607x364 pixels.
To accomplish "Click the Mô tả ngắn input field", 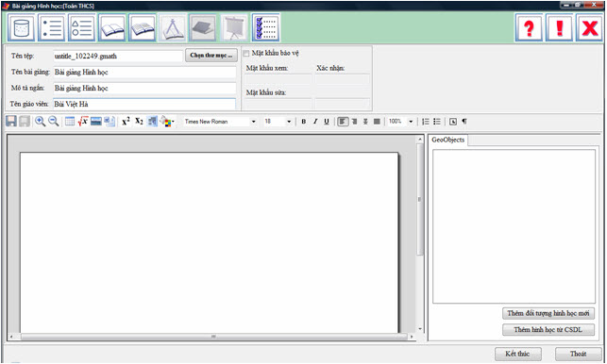I will tap(144, 88).
